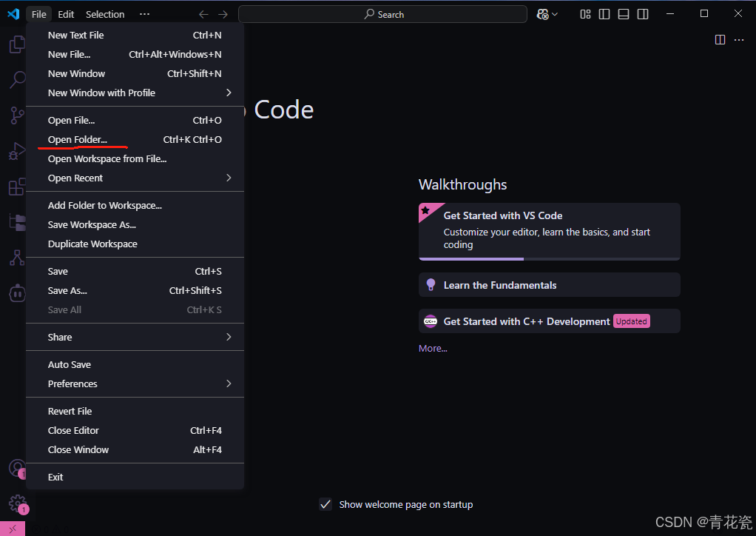
Task: Toggle the bottom panel visibility
Action: click(624, 15)
